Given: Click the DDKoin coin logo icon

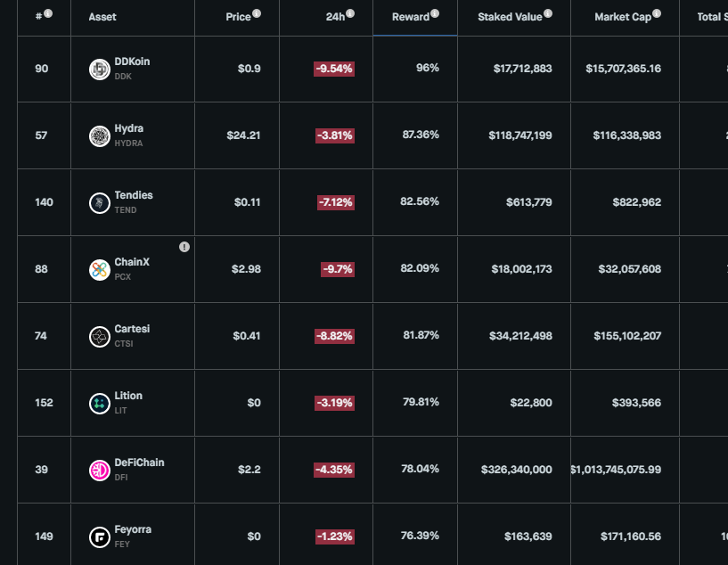Looking at the screenshot, I should (100, 70).
